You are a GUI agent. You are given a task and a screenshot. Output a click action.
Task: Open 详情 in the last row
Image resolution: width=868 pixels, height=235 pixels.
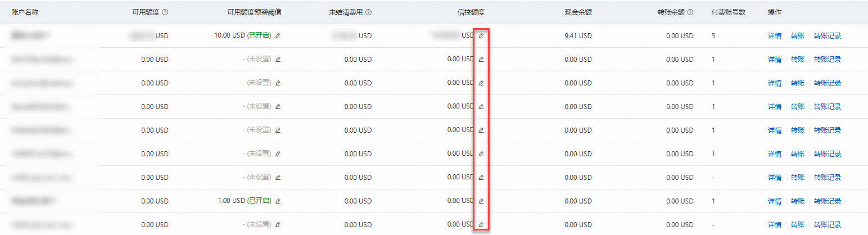(775, 225)
